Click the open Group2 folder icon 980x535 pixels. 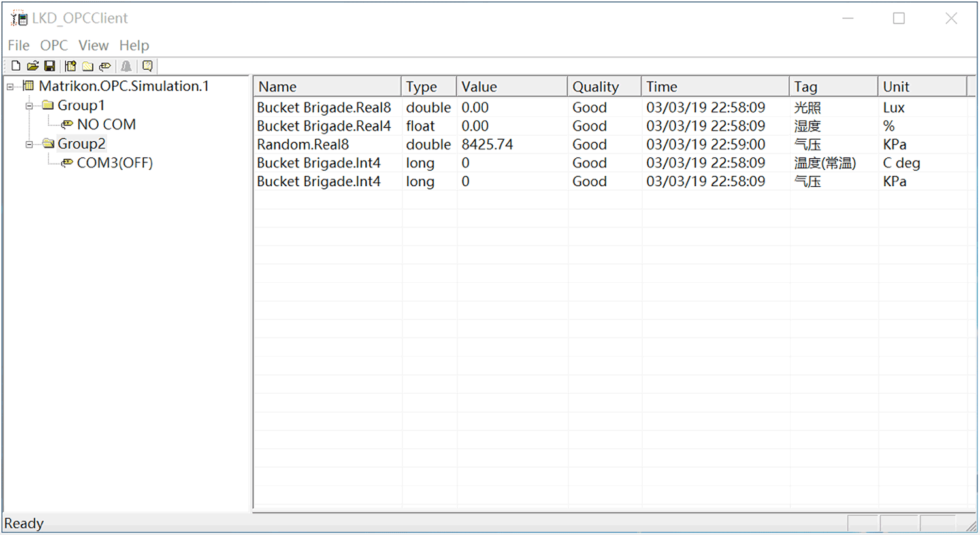click(48, 144)
